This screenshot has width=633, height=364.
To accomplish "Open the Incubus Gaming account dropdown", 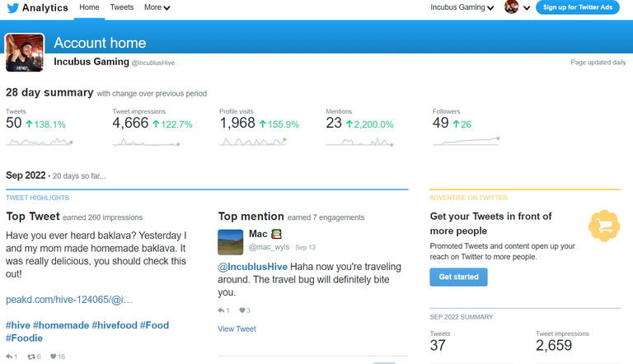I will point(462,7).
